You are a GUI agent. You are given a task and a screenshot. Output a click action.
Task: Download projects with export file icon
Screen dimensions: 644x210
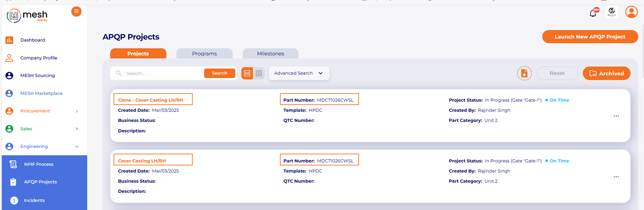(x=524, y=73)
